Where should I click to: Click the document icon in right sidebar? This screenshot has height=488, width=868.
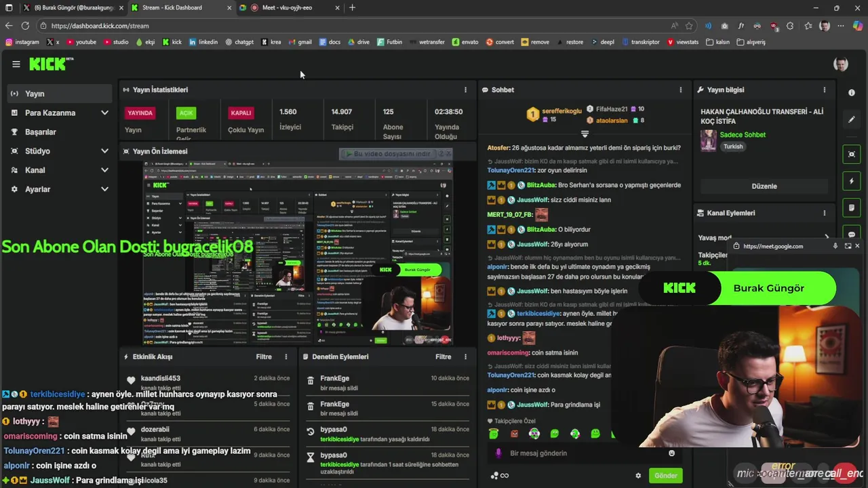tap(852, 207)
